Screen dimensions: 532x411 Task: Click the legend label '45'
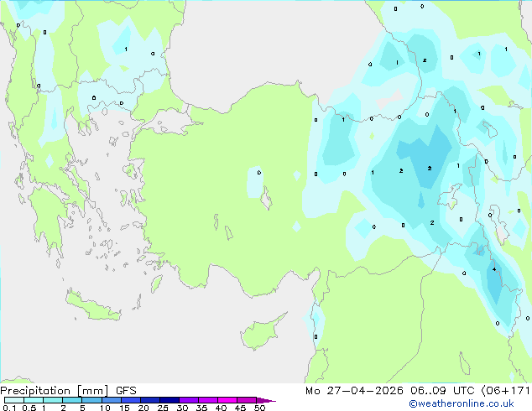click(240, 408)
